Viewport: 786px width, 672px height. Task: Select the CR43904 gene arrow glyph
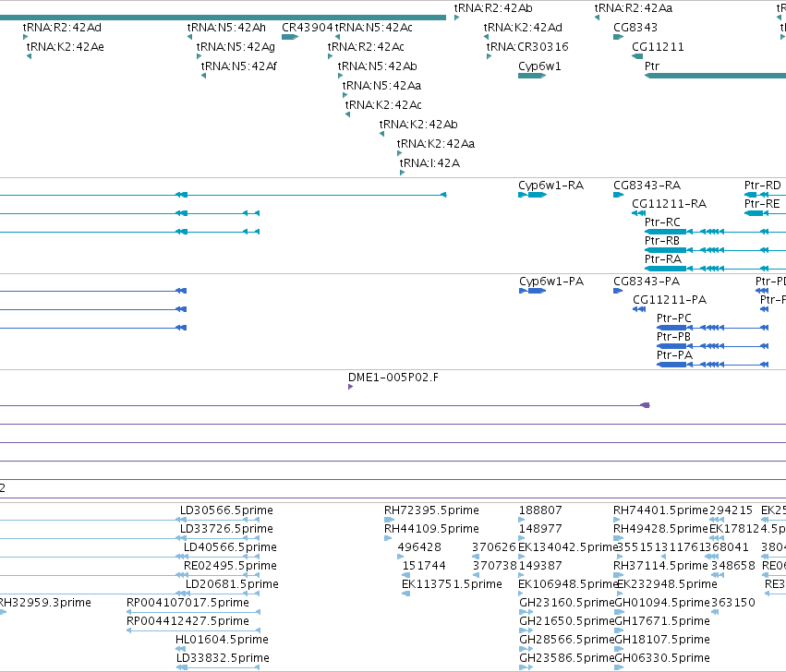[x=290, y=37]
